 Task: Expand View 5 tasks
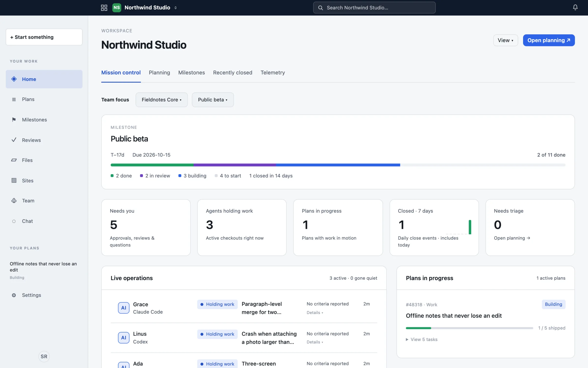(x=422, y=339)
